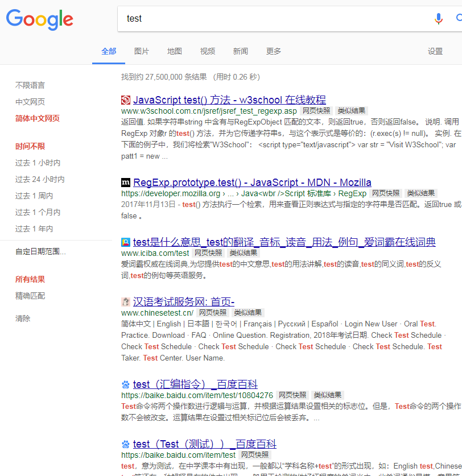
Task: Click 清除 to clear filters
Action: pyautogui.click(x=23, y=318)
